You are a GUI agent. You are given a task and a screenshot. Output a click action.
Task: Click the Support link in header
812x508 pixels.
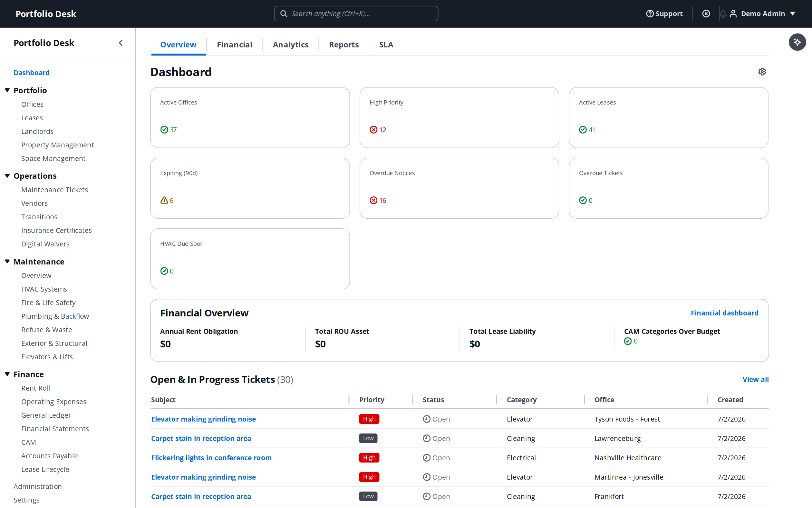pos(664,14)
